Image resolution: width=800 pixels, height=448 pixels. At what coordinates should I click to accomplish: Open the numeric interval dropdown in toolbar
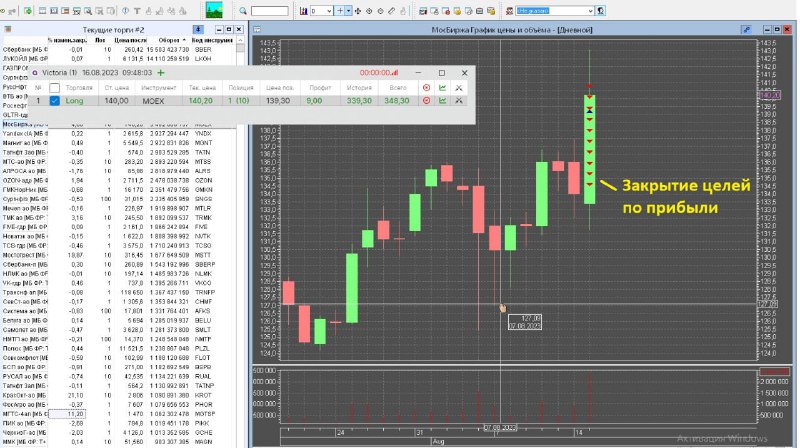[x=322, y=11]
